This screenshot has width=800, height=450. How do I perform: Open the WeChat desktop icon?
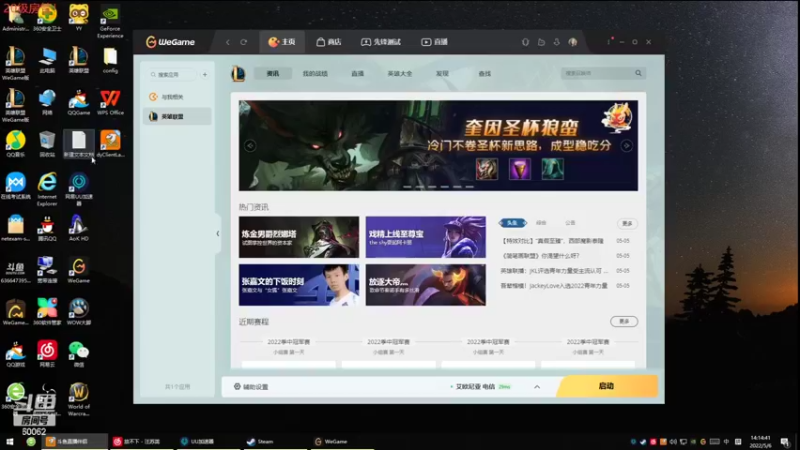click(79, 355)
